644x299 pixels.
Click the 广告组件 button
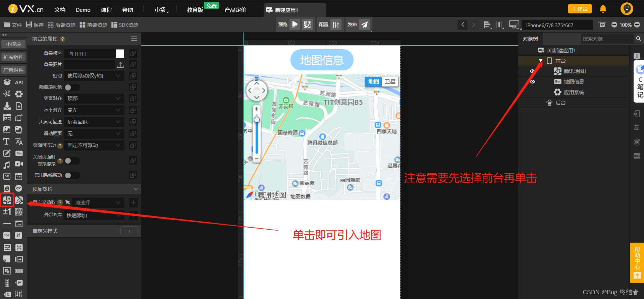point(13,70)
